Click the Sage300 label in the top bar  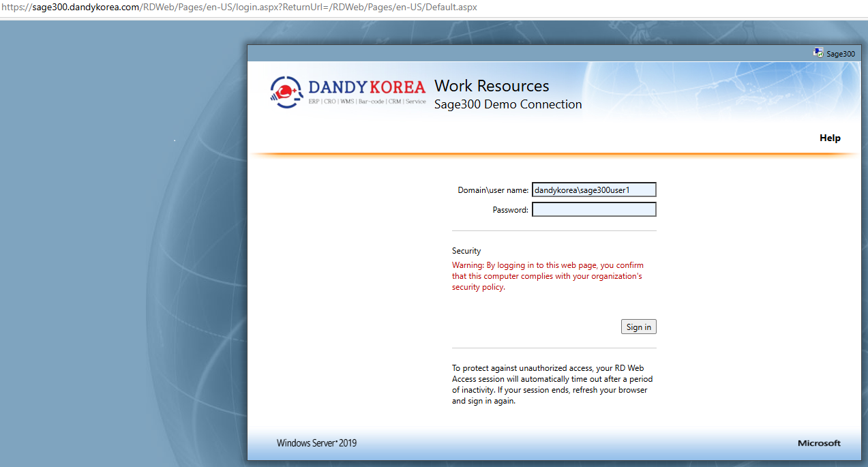pyautogui.click(x=841, y=53)
